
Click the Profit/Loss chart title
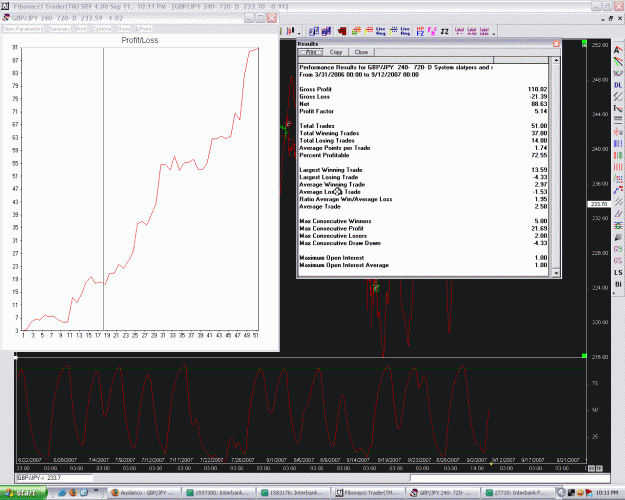pyautogui.click(x=140, y=40)
